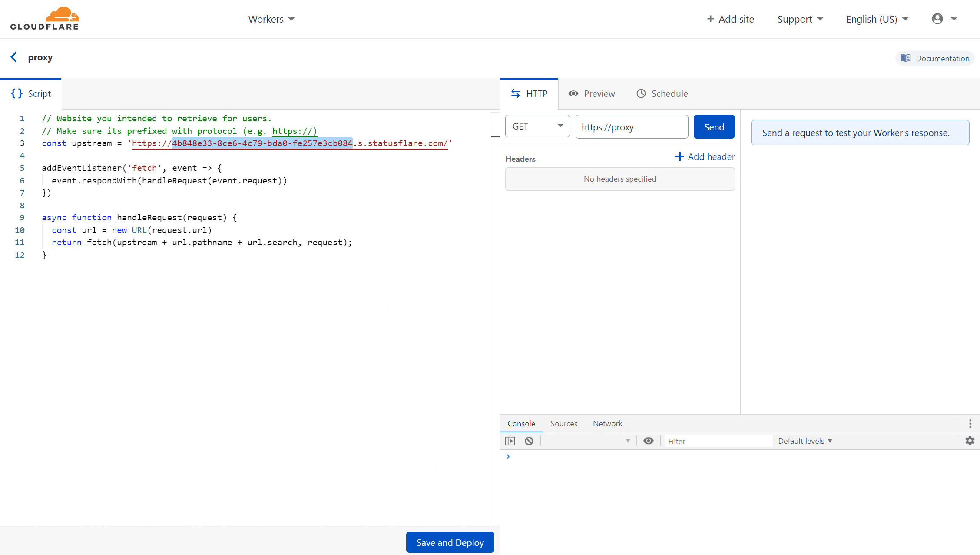Switch to the Preview tab
The height and width of the screenshot is (555, 980).
(592, 93)
